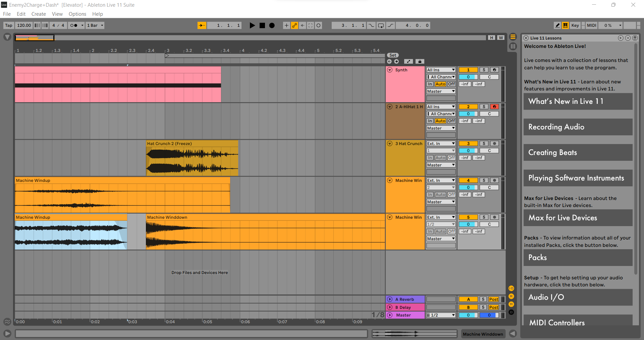Open the Help menu
Image resolution: width=644 pixels, height=340 pixels.
tap(98, 14)
